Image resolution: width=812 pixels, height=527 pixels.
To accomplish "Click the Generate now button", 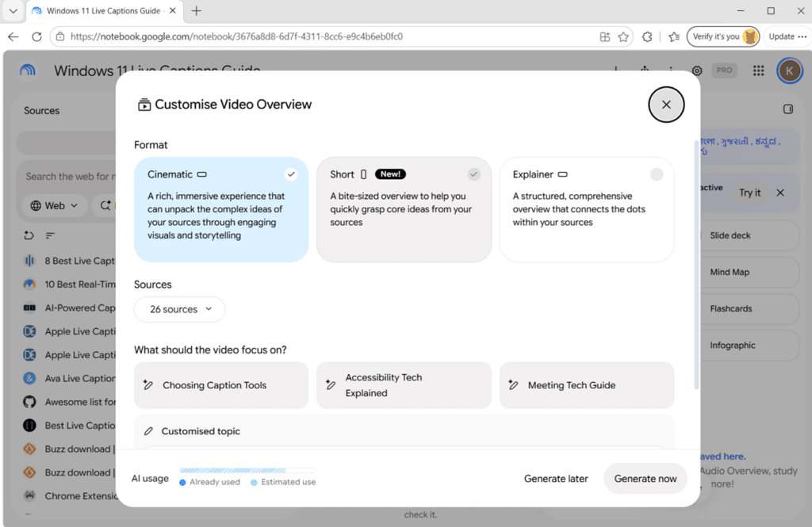I will coord(645,479).
